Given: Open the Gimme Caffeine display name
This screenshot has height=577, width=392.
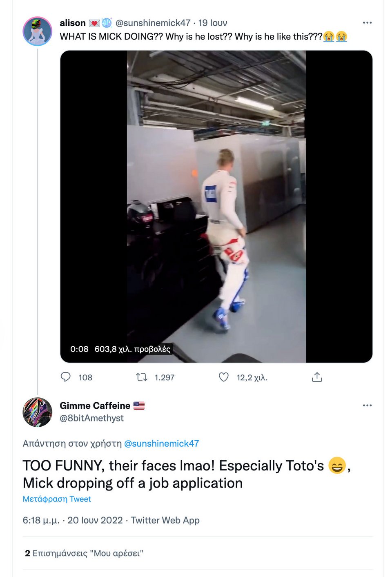Looking at the screenshot, I should (x=95, y=405).
